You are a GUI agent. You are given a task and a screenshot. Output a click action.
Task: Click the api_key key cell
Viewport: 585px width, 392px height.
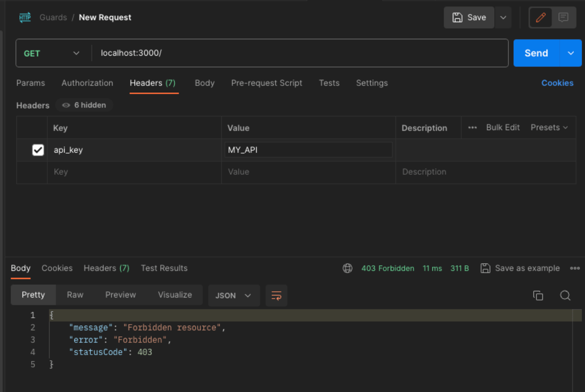135,150
